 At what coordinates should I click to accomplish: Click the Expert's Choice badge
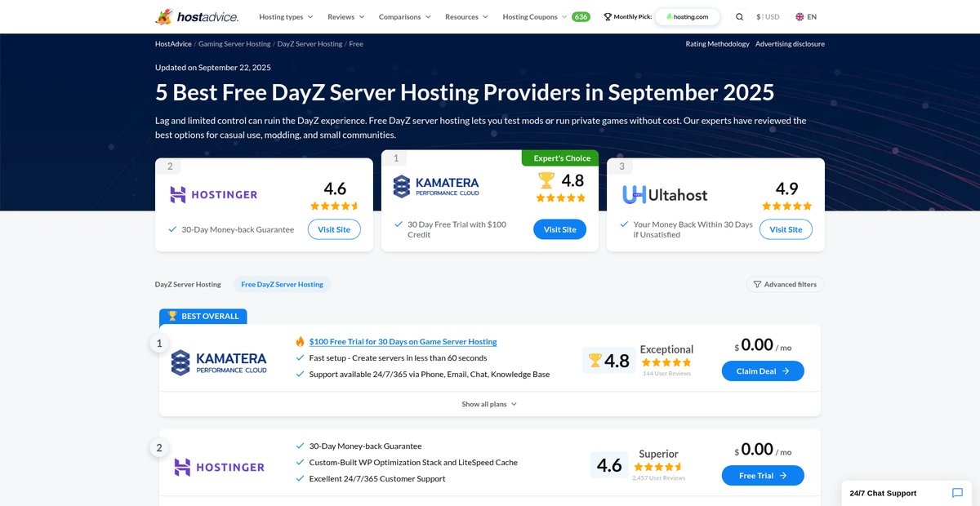(560, 158)
